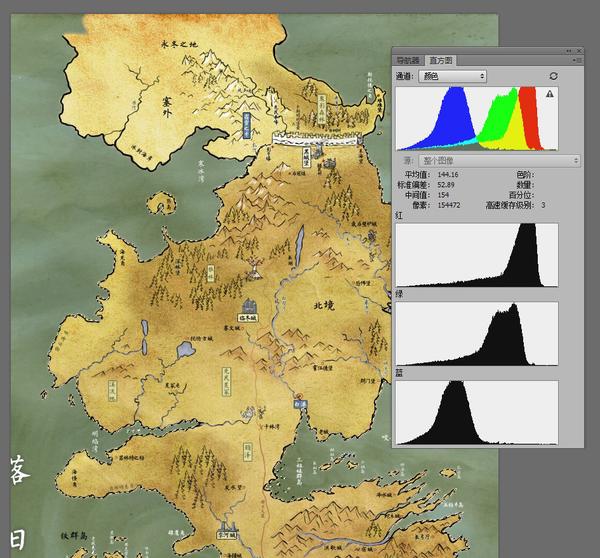Click the combined color histogram graph
The image size is (600, 558).
click(x=477, y=119)
